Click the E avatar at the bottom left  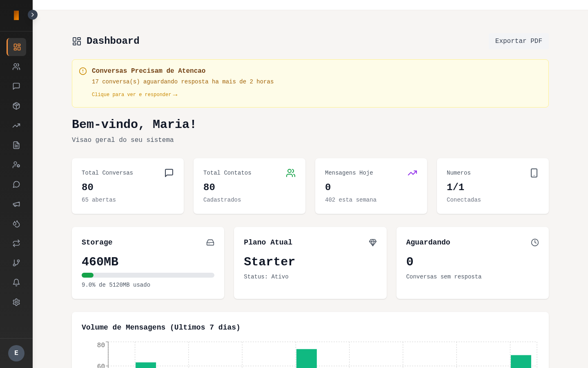click(16, 353)
